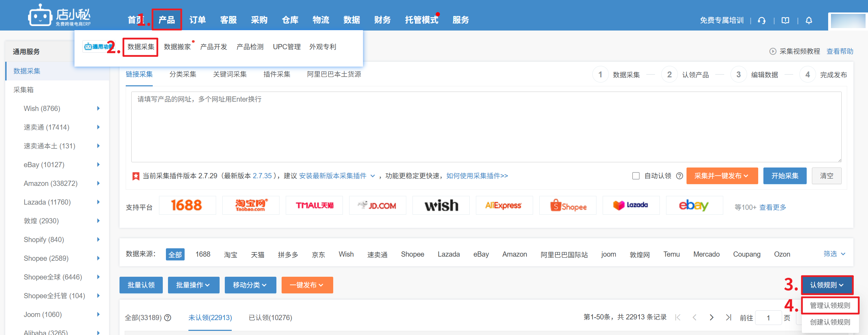Select 管理认领规则 from the dropdown menu
This screenshot has height=335, width=868.
830,306
